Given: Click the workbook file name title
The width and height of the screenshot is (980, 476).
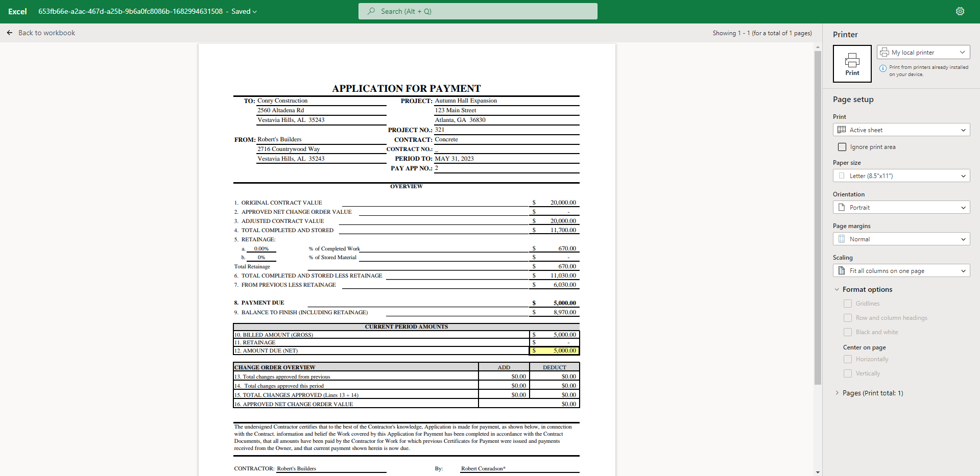Looking at the screenshot, I should click(x=130, y=11).
